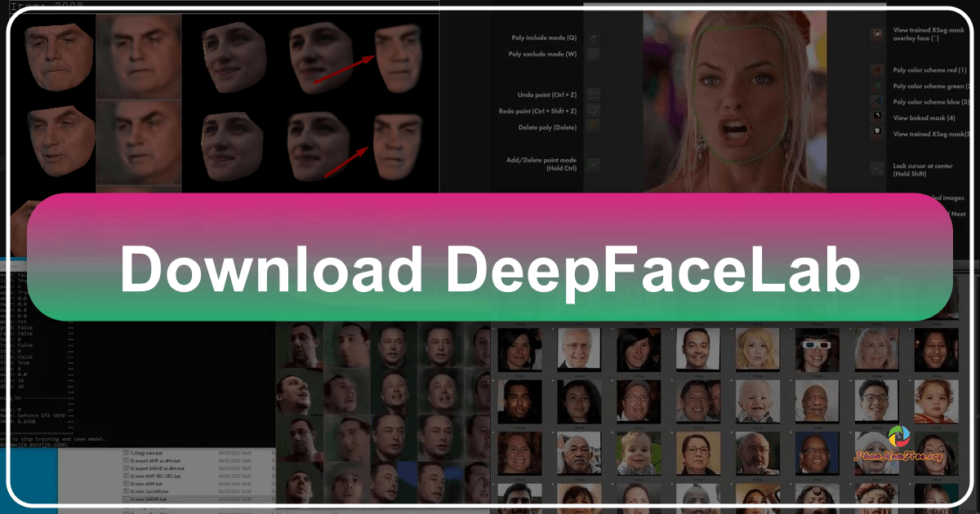This screenshot has width=980, height=514.
Task: Click the Redo point icon
Action: [x=592, y=109]
